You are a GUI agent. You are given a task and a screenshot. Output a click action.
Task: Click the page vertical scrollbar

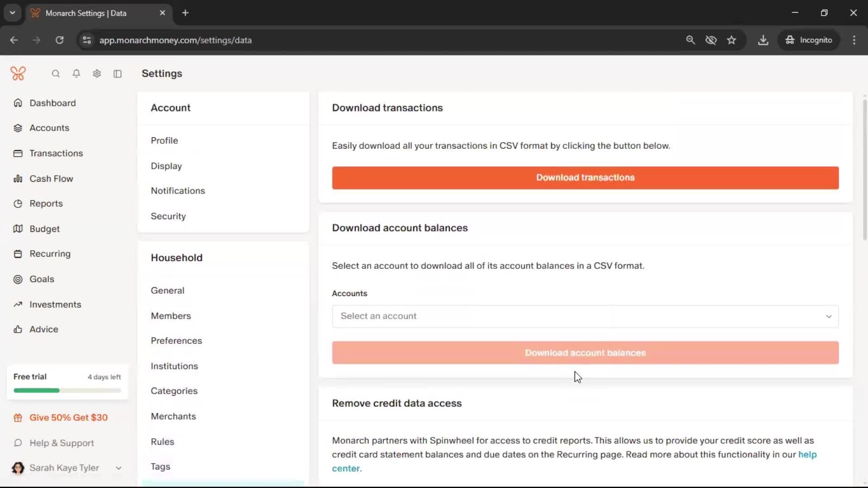click(x=865, y=169)
